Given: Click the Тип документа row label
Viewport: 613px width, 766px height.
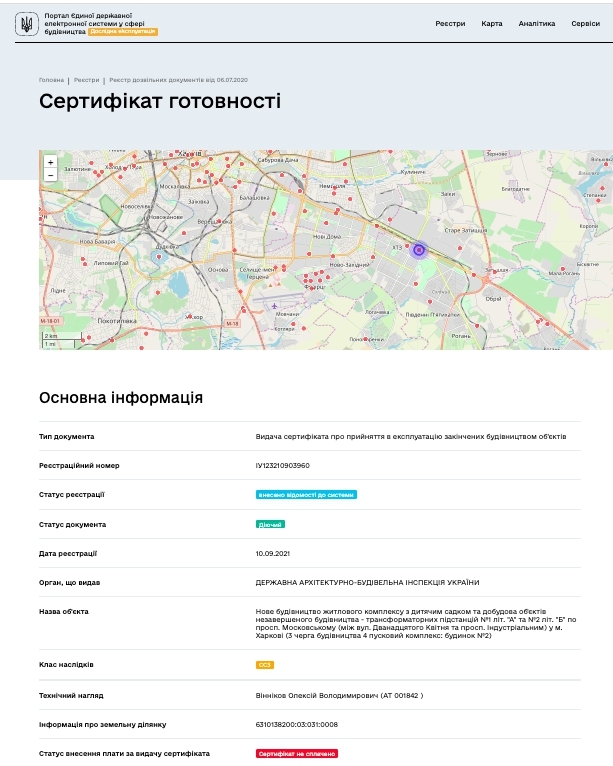Looking at the screenshot, I should coord(66,436).
